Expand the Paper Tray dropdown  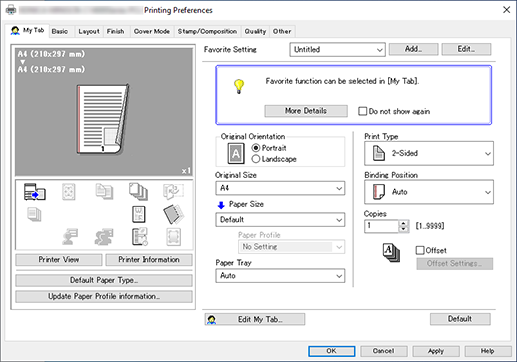click(x=280, y=276)
